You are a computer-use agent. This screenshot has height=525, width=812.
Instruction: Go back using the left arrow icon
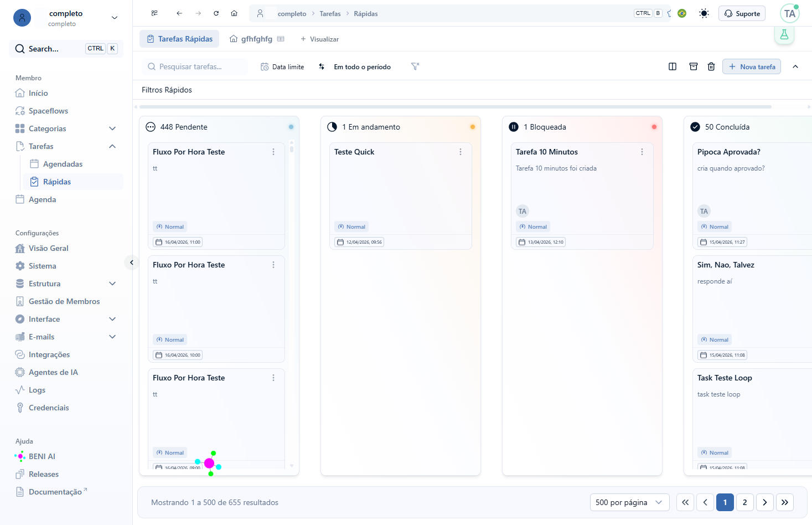pos(179,13)
